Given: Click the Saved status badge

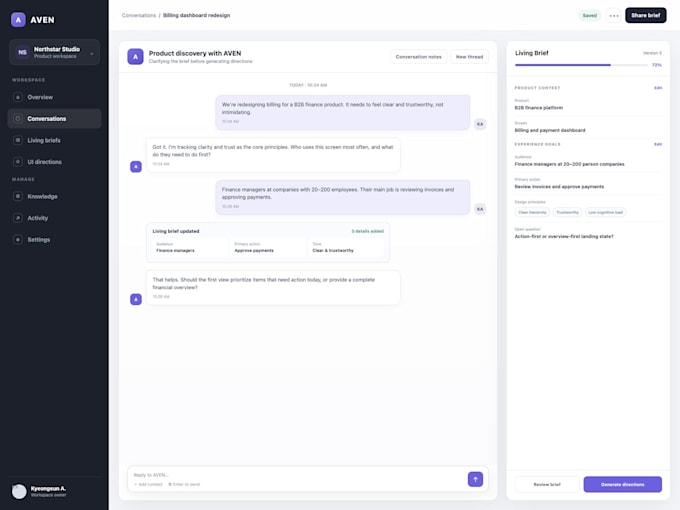Looking at the screenshot, I should point(589,16).
